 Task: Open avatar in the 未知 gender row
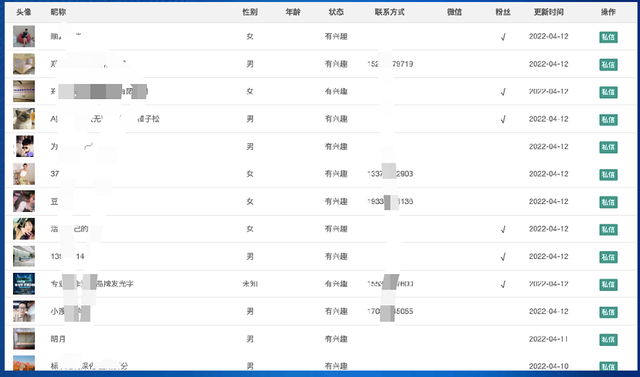point(24,284)
